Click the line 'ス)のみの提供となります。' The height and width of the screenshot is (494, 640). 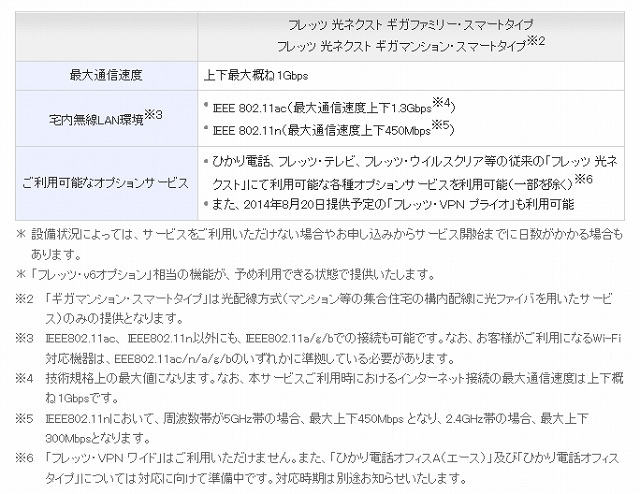click(x=115, y=318)
